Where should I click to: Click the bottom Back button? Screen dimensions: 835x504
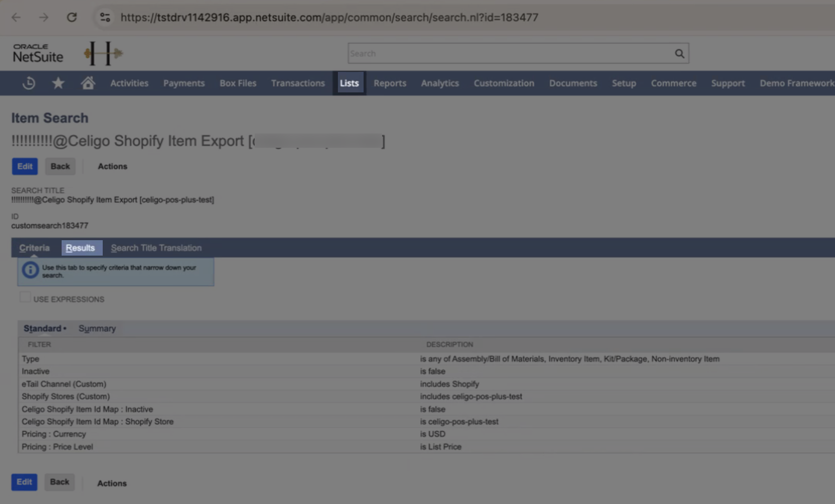pos(60,482)
